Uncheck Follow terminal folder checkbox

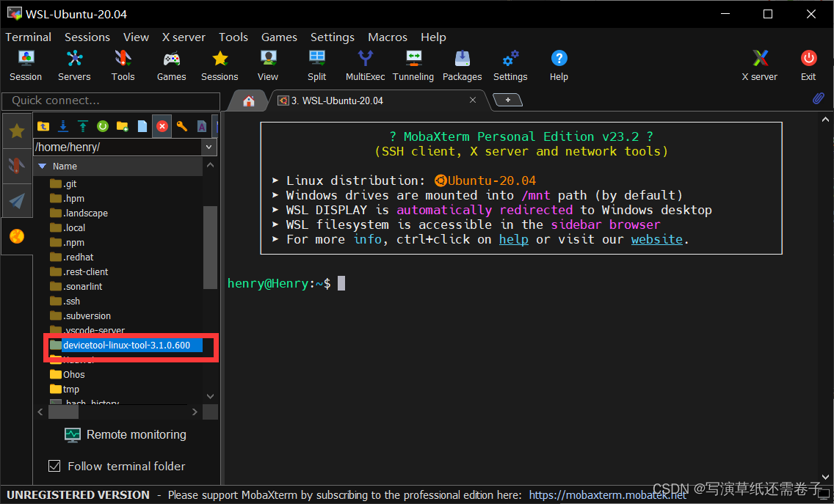pyautogui.click(x=54, y=467)
